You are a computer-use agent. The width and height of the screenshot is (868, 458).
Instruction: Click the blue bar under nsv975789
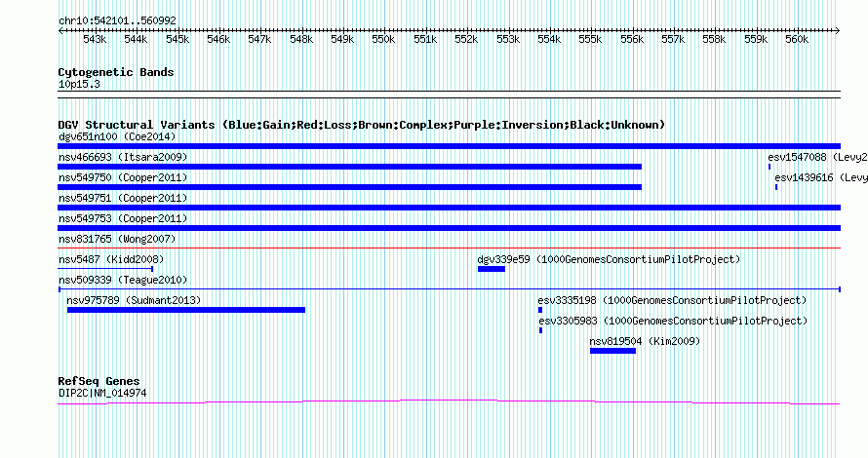[186, 310]
